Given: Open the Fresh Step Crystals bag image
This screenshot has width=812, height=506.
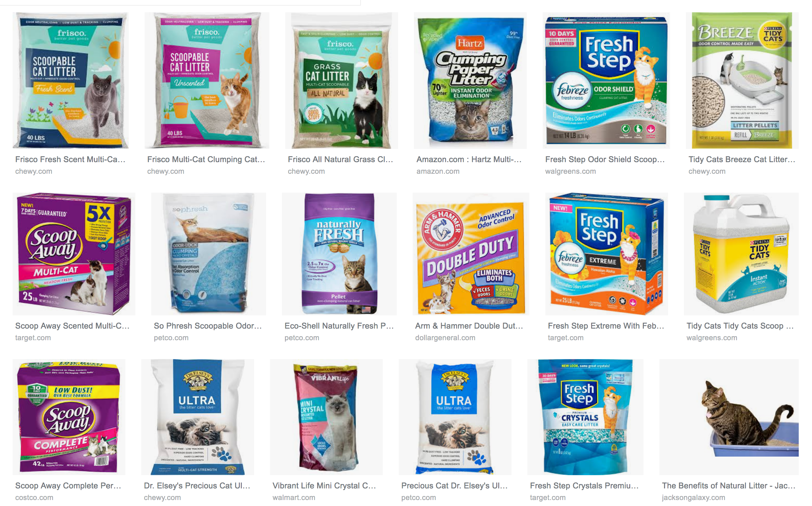Looking at the screenshot, I should (585, 417).
